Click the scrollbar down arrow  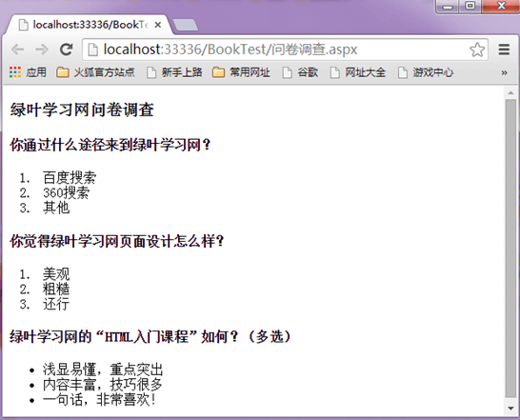pos(510,408)
